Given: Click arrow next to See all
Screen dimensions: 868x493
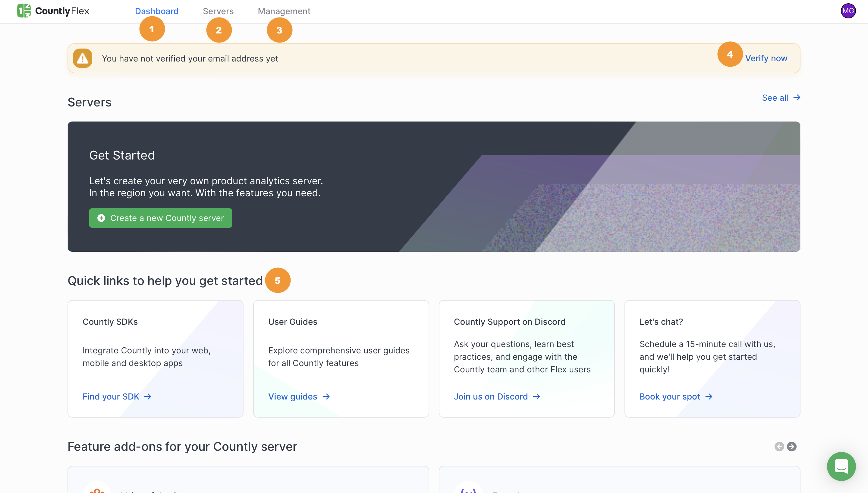Looking at the screenshot, I should [x=797, y=97].
